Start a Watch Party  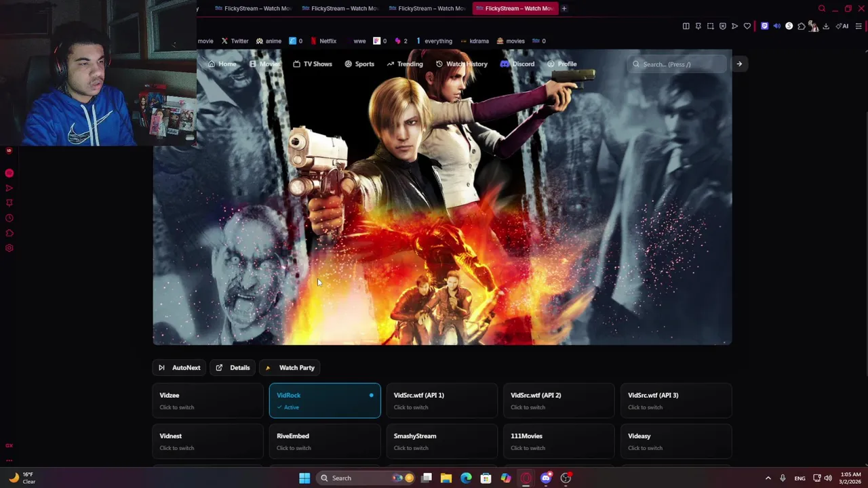coord(290,367)
